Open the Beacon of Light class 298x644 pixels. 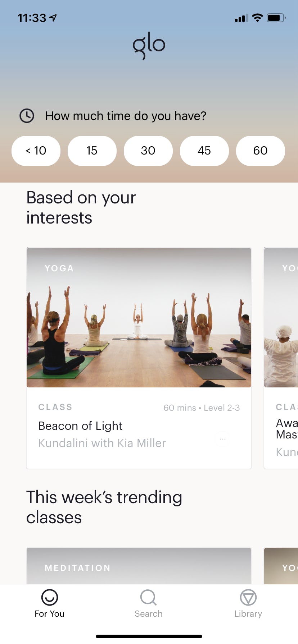pos(139,317)
